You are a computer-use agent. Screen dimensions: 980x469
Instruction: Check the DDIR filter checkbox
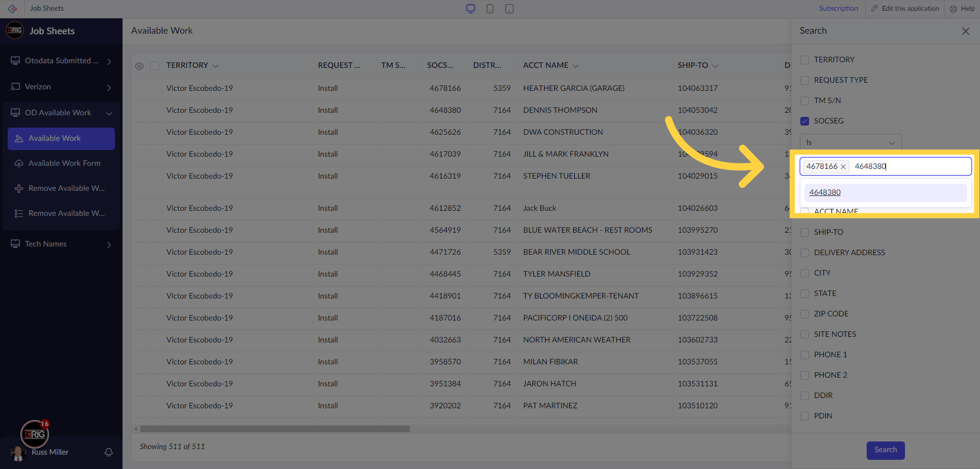(x=805, y=396)
